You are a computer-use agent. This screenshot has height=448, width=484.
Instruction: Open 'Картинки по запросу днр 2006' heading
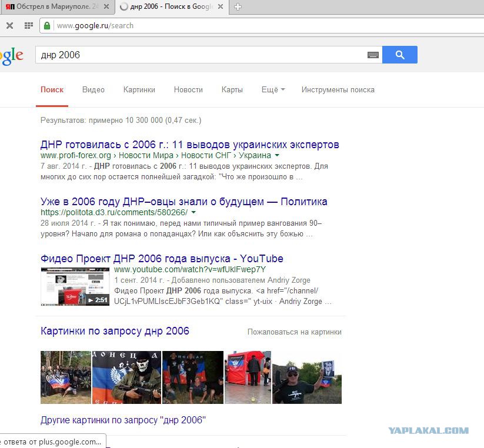click(115, 331)
